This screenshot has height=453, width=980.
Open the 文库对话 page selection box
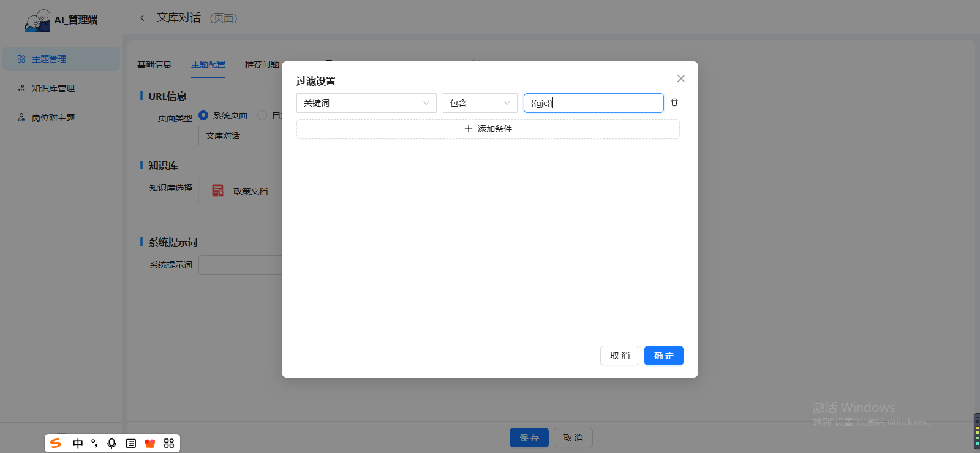pos(240,135)
